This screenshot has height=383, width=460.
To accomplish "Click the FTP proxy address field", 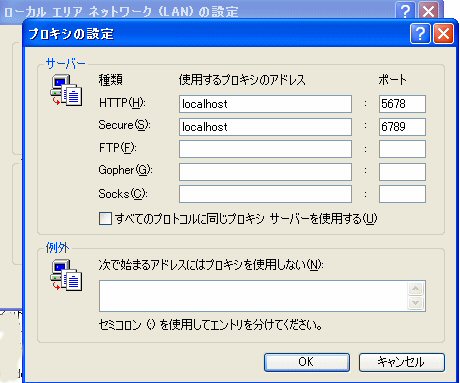I will [x=265, y=149].
